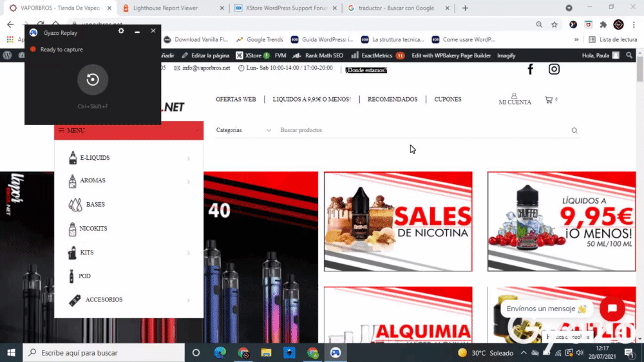
Task: Open File Explorer from the taskbar
Action: coord(266,352)
